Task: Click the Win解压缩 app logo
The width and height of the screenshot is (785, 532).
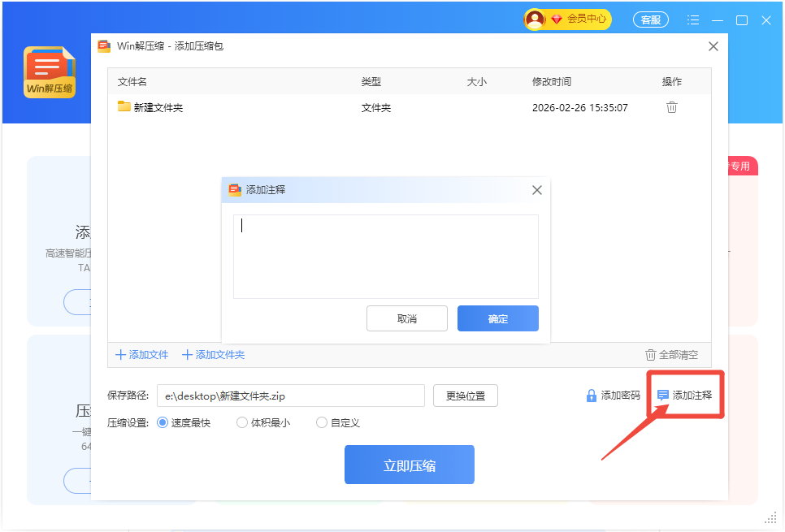Action: coord(50,72)
